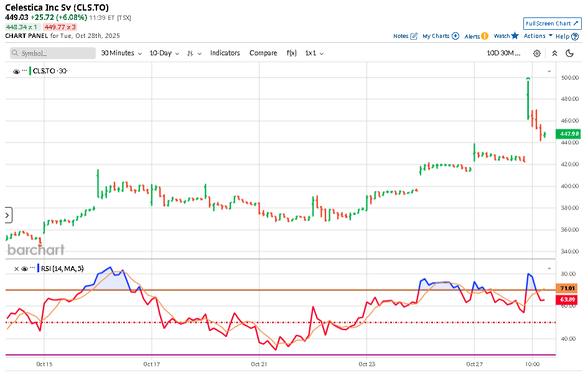Viewport: 588px width, 373px height.
Task: Open the bar type dropdown
Action: click(x=195, y=53)
